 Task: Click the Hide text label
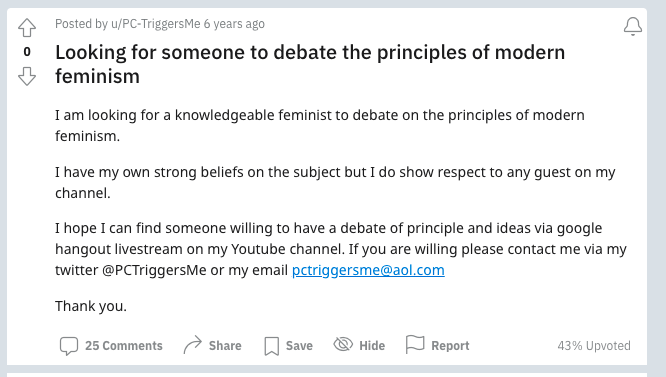[372, 346]
